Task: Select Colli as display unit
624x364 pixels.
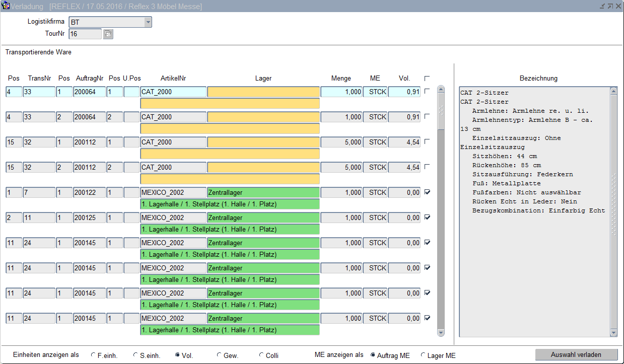Action: click(261, 355)
